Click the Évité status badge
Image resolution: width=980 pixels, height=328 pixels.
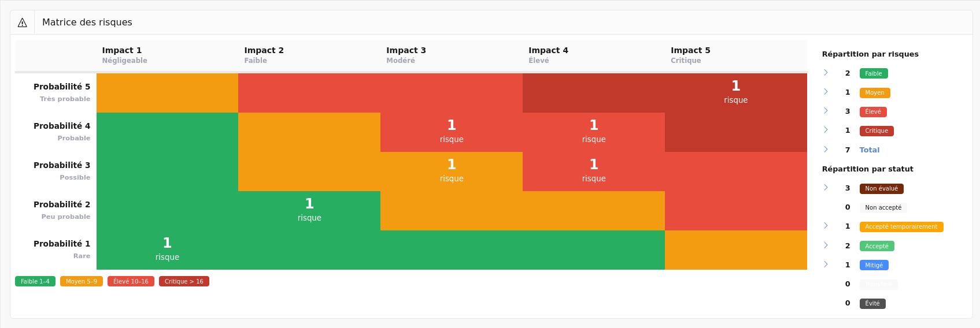click(872, 303)
